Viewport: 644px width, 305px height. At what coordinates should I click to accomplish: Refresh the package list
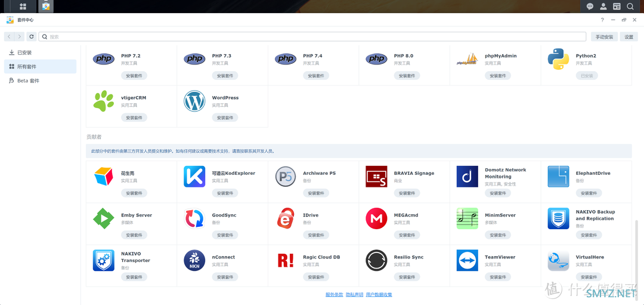31,36
